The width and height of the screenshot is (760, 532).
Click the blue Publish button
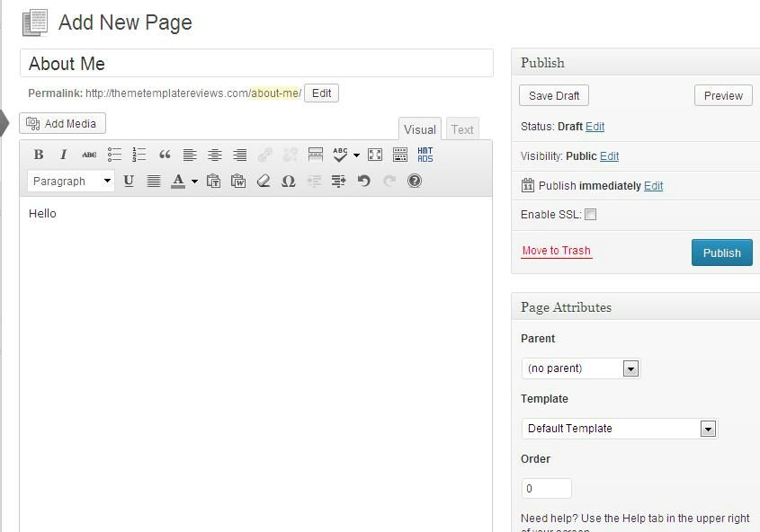[x=721, y=253]
